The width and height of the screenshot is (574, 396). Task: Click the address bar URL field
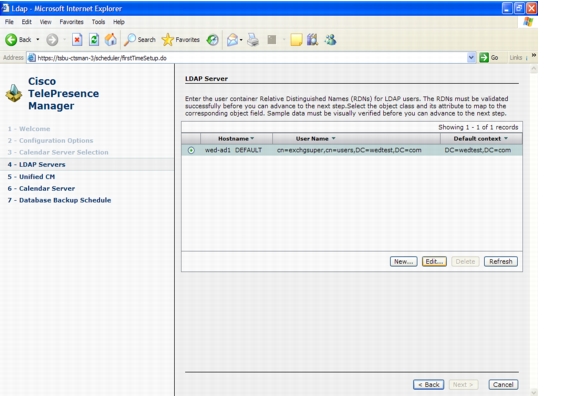point(251,58)
